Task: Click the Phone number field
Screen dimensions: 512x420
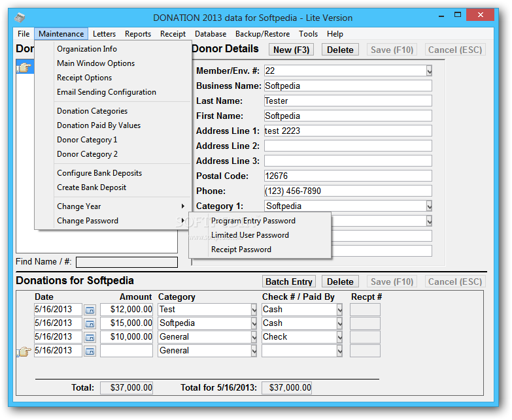Action: (348, 191)
